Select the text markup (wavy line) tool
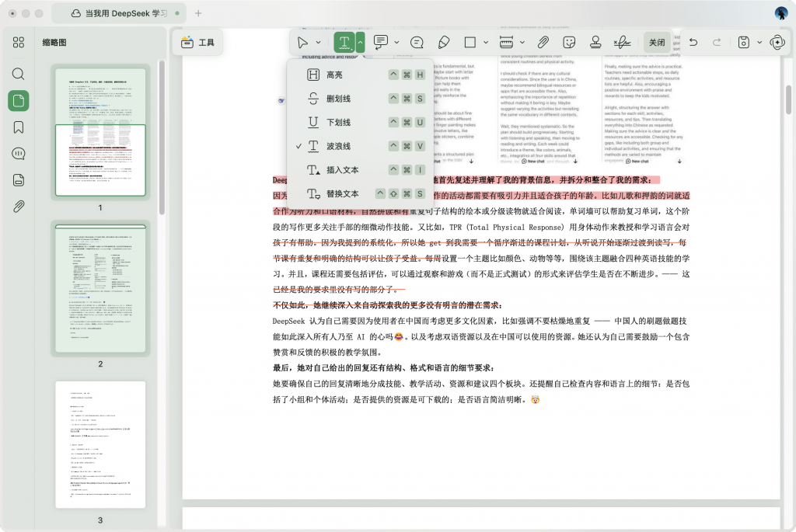 344,43
